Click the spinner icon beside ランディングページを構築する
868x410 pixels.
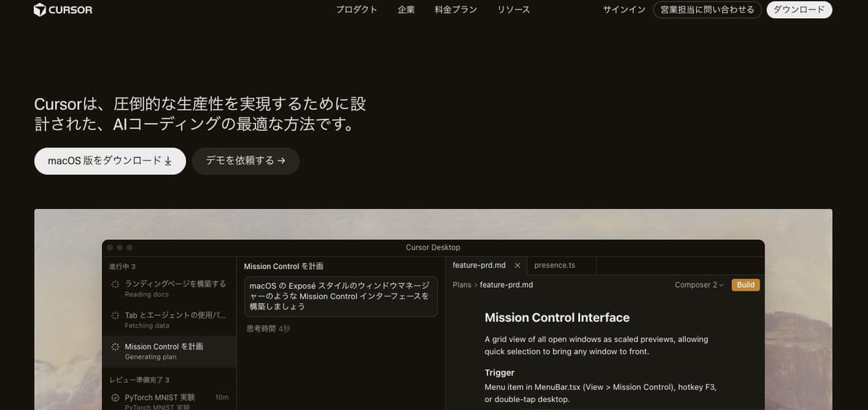point(115,284)
